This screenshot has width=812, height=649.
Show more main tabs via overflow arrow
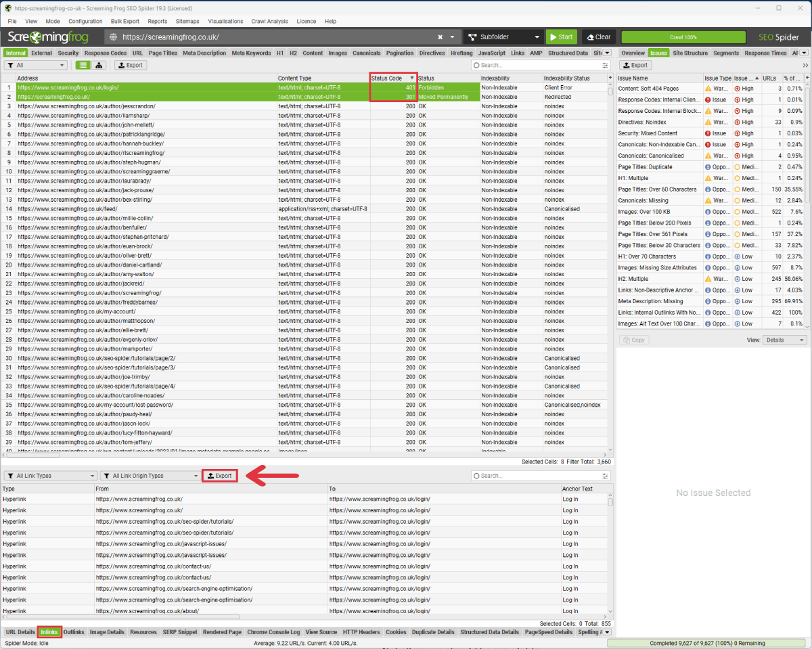(607, 53)
